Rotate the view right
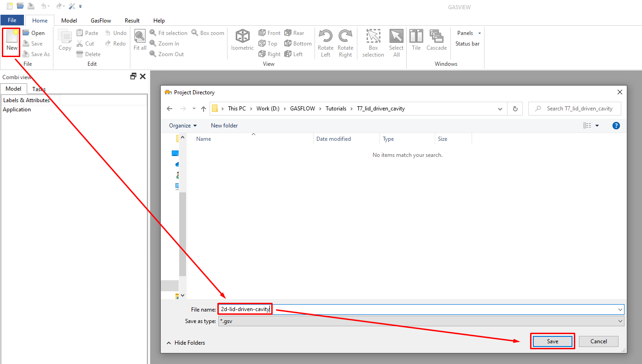 click(345, 43)
